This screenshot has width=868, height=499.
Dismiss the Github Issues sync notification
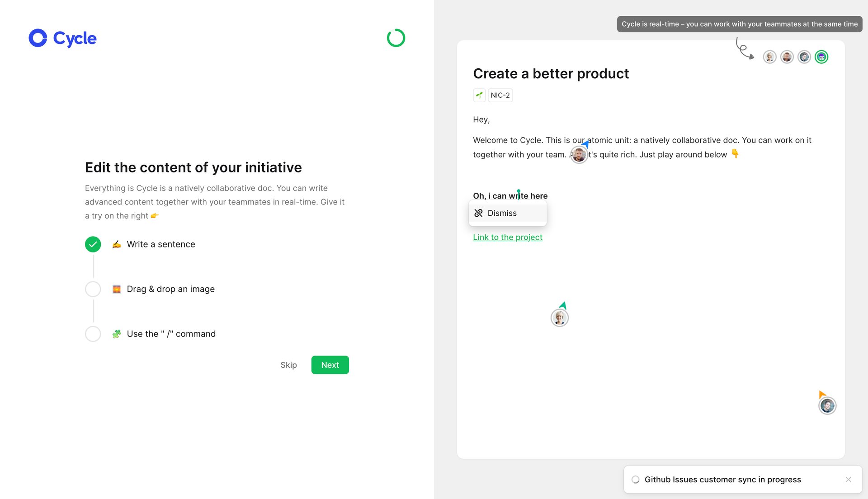coord(848,479)
